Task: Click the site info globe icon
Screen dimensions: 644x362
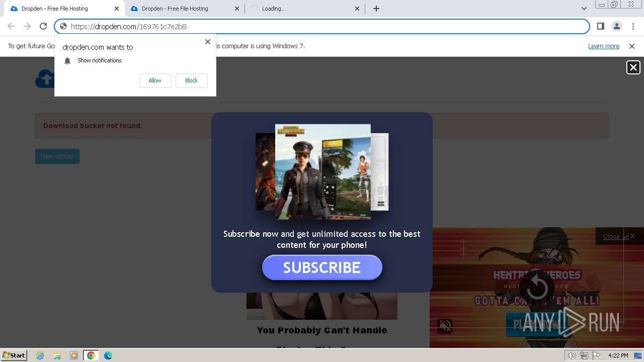Action: (63, 26)
